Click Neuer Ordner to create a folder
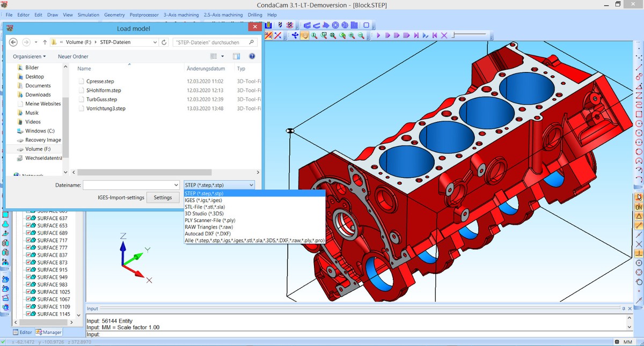This screenshot has height=346, width=644. tap(73, 56)
